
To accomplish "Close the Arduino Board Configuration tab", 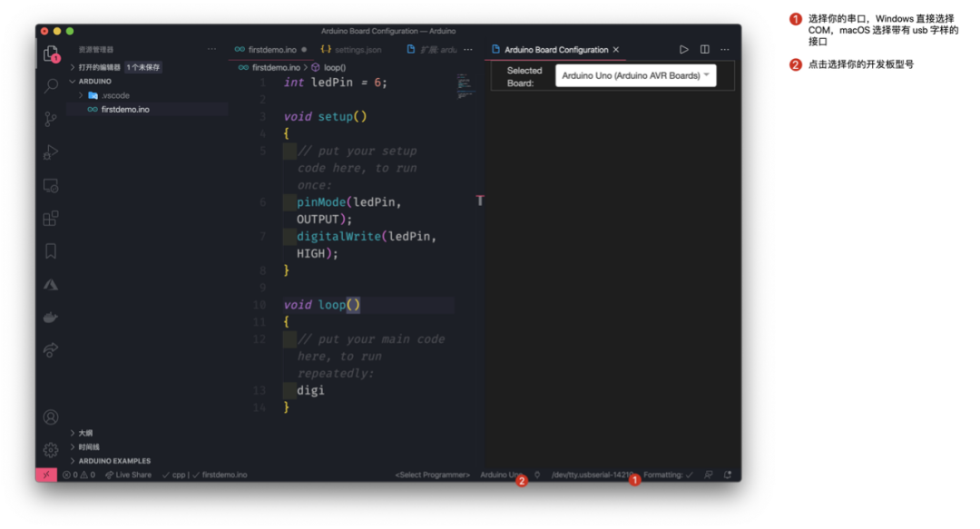I will 616,49.
